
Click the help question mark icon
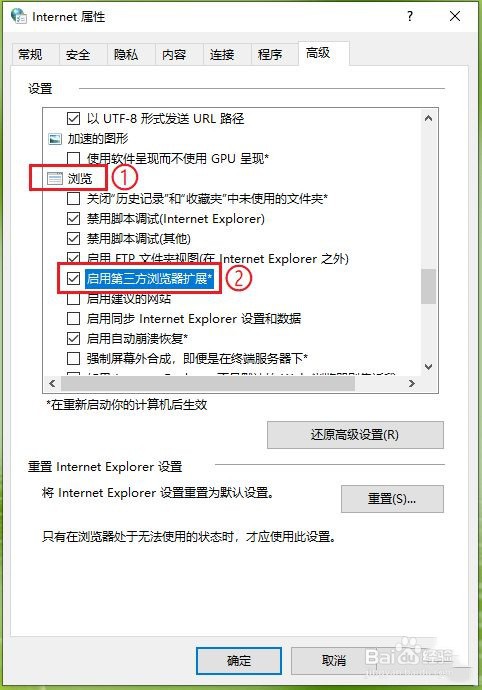coord(410,16)
